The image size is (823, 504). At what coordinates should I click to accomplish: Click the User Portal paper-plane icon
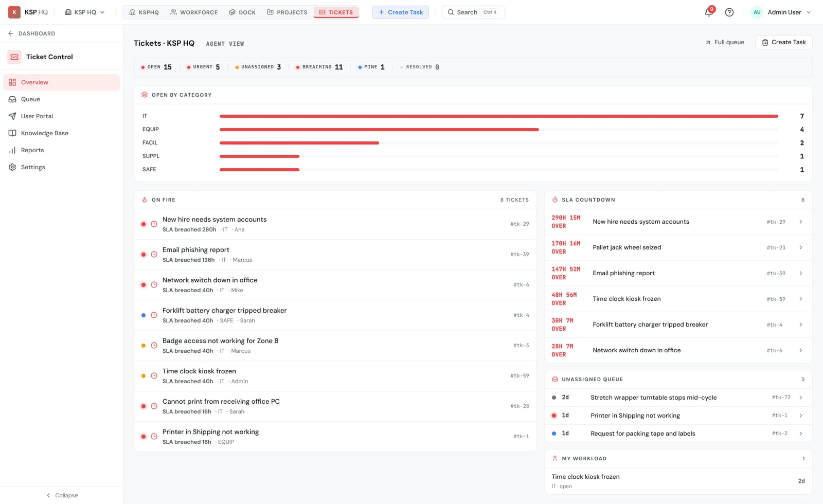click(12, 116)
